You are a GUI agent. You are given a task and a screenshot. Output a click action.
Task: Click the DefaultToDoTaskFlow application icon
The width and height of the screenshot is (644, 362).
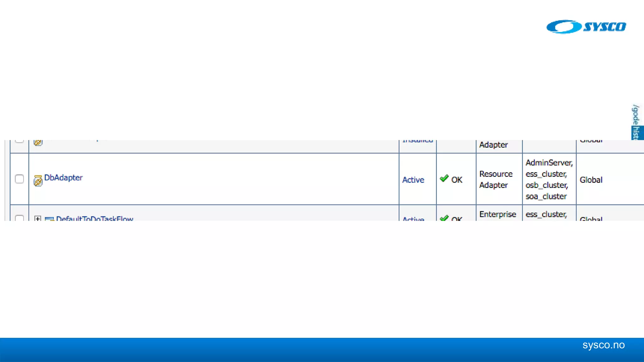point(49,219)
